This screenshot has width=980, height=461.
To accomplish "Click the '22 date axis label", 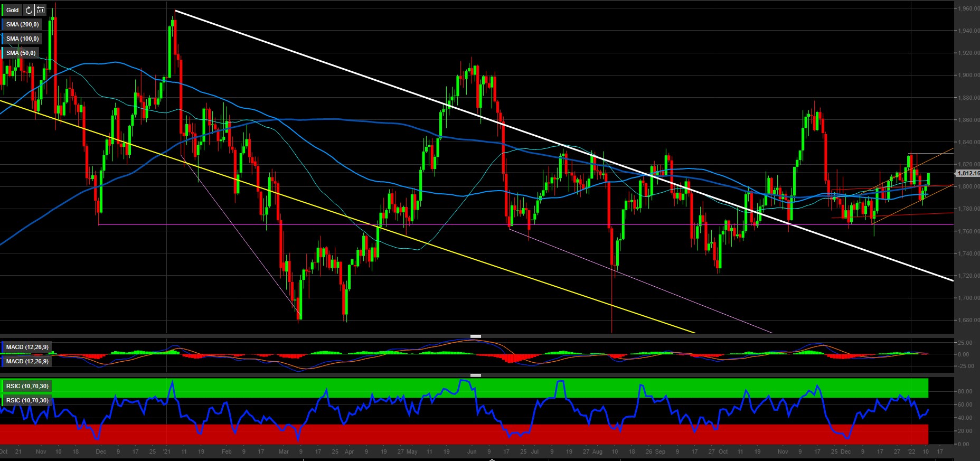I will click(x=911, y=451).
